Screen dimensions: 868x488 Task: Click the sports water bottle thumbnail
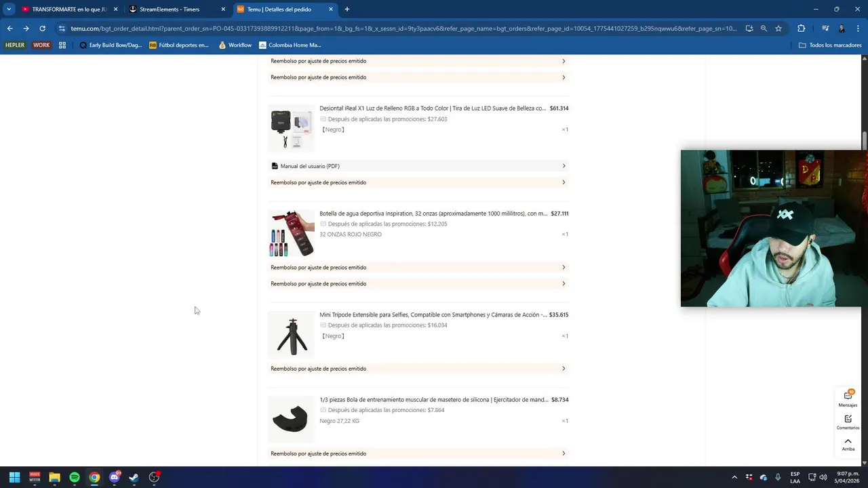(x=292, y=233)
